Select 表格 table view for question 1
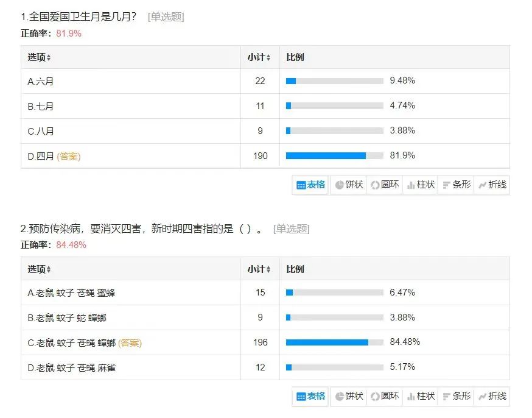The height and width of the screenshot is (418, 532). coord(310,185)
